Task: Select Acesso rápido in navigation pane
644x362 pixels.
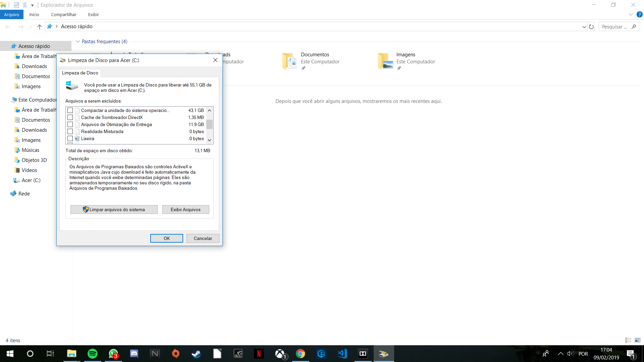Action: (x=34, y=46)
